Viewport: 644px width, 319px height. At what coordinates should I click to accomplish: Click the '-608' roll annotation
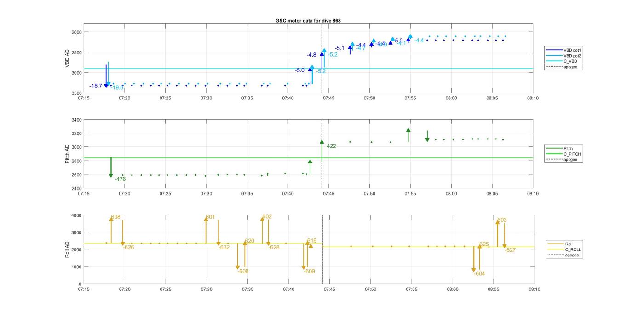click(x=243, y=271)
